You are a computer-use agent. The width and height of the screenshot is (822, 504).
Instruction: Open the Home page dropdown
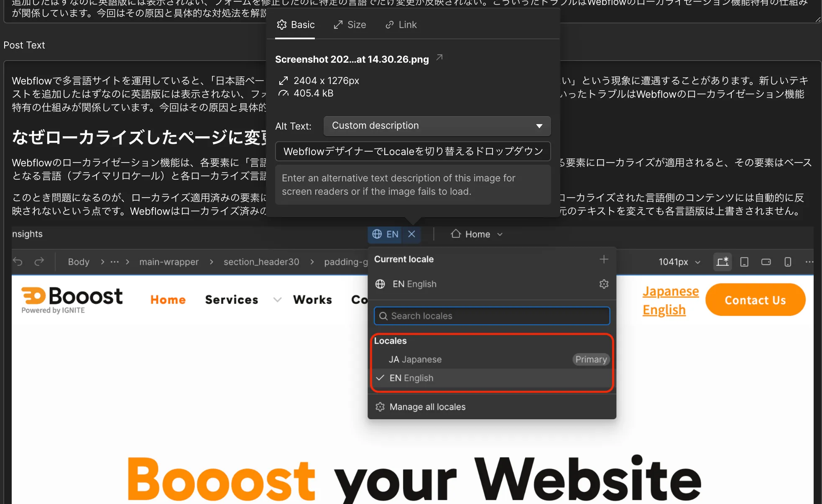click(x=477, y=234)
